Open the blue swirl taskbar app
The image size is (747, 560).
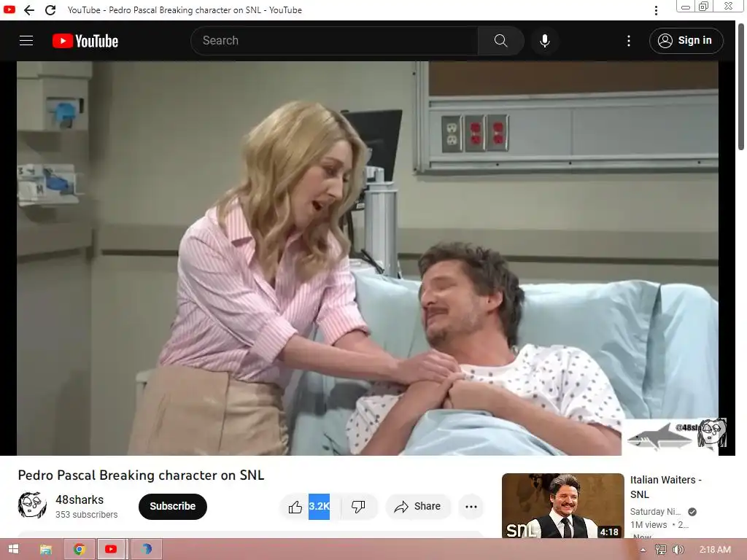point(146,549)
